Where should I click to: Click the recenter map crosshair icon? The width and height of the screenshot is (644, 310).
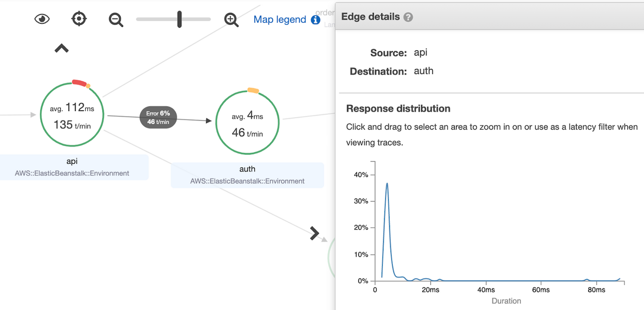pos(79,18)
